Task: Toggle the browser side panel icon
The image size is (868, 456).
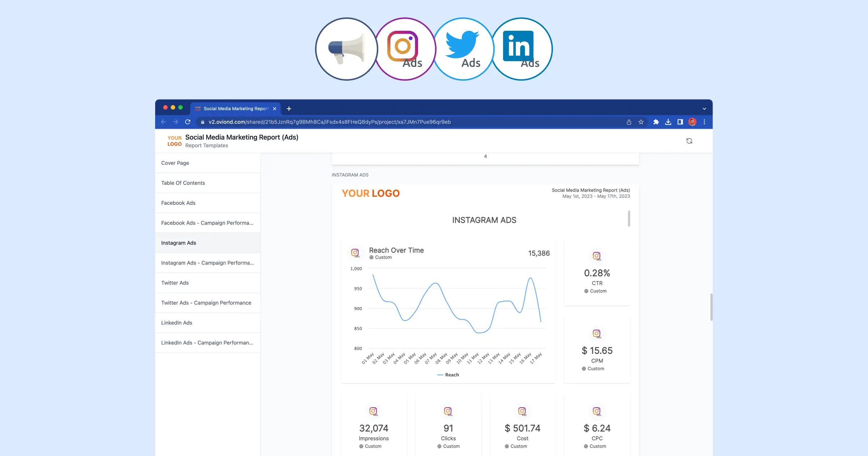Action: [x=680, y=122]
